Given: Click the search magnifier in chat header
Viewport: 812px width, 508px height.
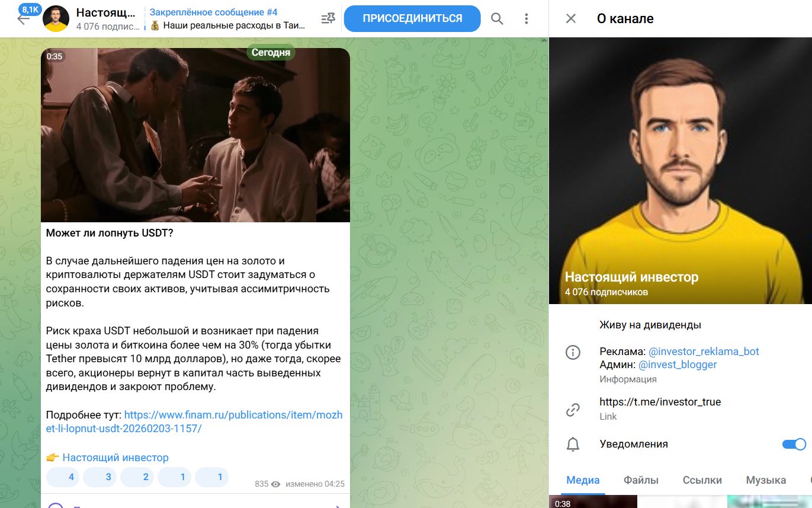Looking at the screenshot, I should (497, 19).
